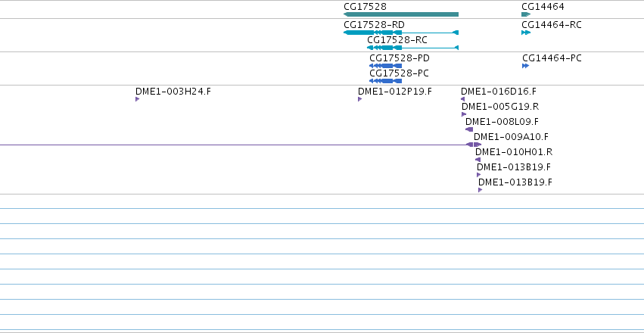
Task: Select the CG14464-RC transcript arrow glyph
Action: 526,33
